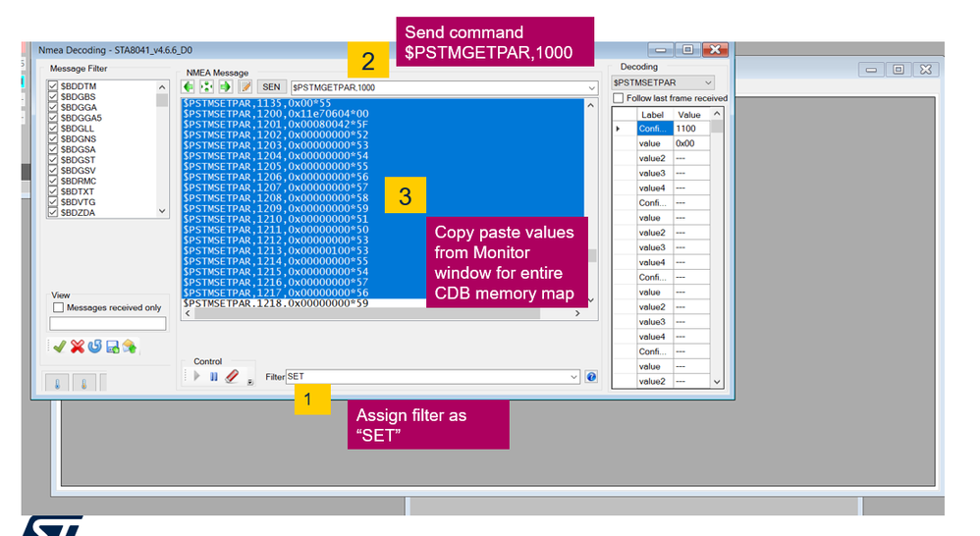Toggle the $BDGGA5 checkbox

point(53,118)
